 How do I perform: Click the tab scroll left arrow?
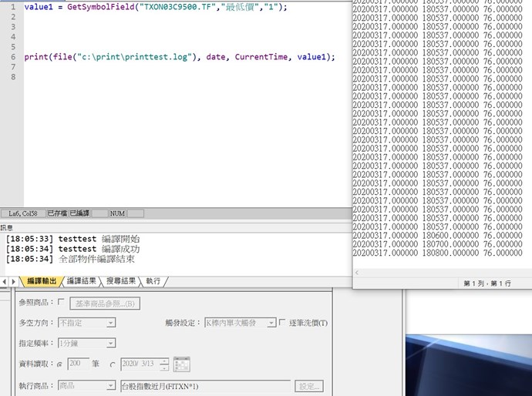(x=4, y=282)
